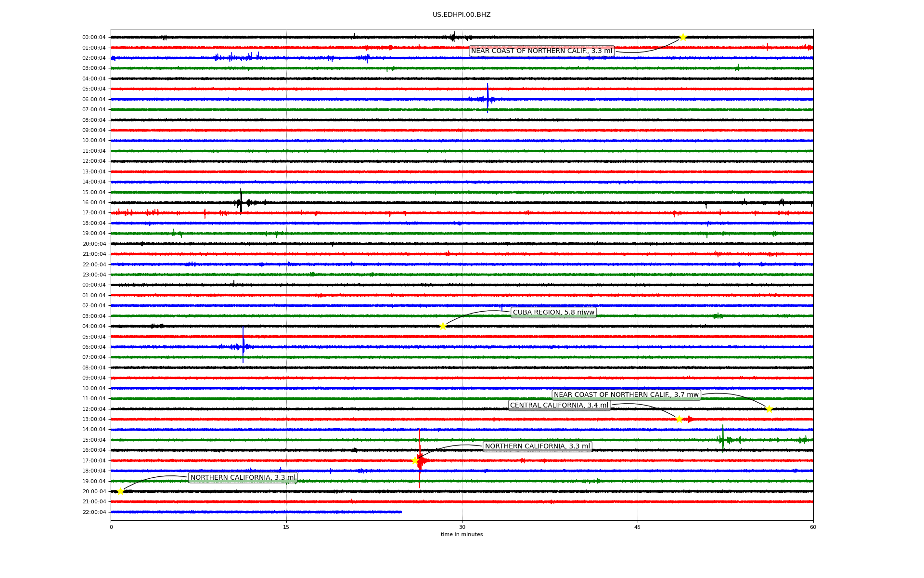Click the star marker for Central California event
Image resolution: width=924 pixels, height=578 pixels.
679,419
